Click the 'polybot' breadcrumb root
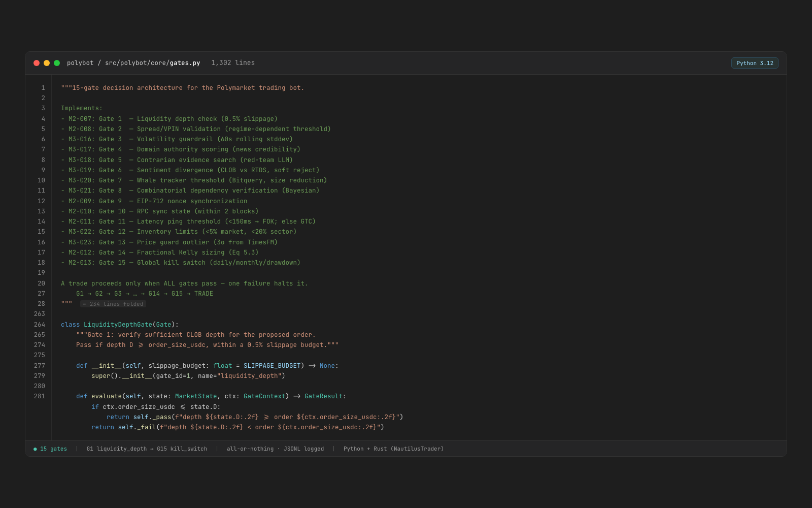This screenshot has width=812, height=508. (x=80, y=63)
